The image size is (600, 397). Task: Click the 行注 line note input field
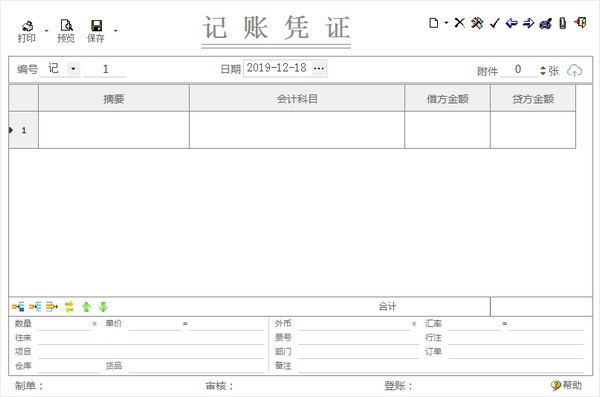pos(516,338)
